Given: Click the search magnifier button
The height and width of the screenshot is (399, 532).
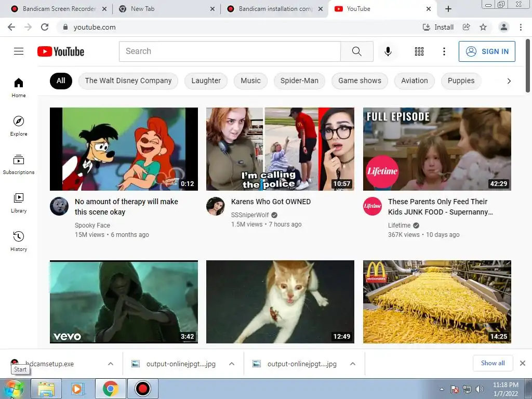Looking at the screenshot, I should click(356, 51).
